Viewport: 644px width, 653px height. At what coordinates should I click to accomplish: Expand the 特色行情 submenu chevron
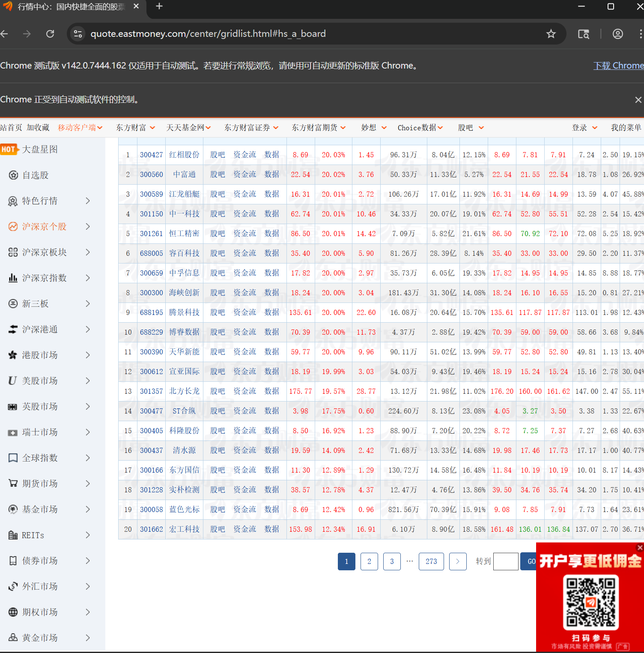[x=88, y=201]
